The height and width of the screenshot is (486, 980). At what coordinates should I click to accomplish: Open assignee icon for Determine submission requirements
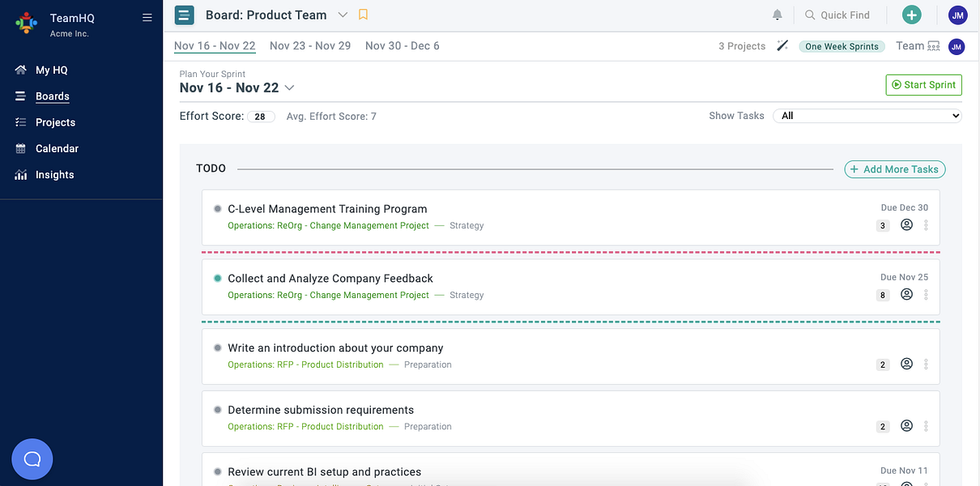[907, 426]
